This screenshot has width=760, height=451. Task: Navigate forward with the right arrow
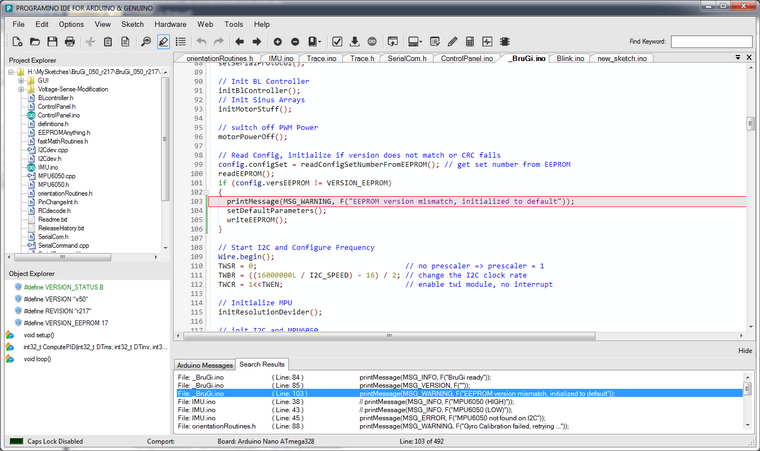coord(257,42)
